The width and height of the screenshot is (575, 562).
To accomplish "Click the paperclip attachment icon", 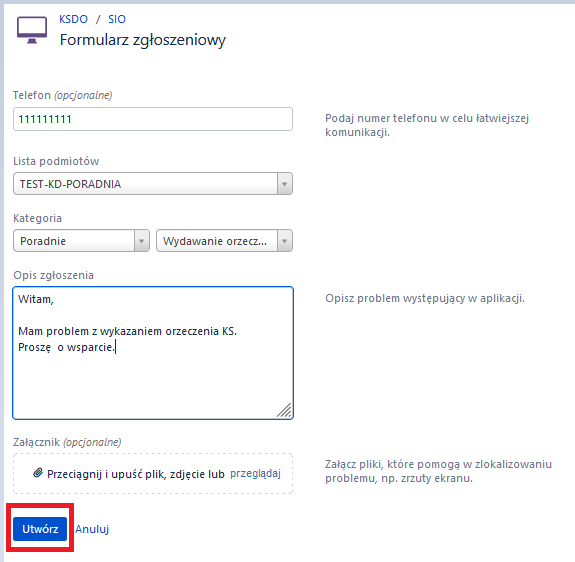I will click(38, 473).
